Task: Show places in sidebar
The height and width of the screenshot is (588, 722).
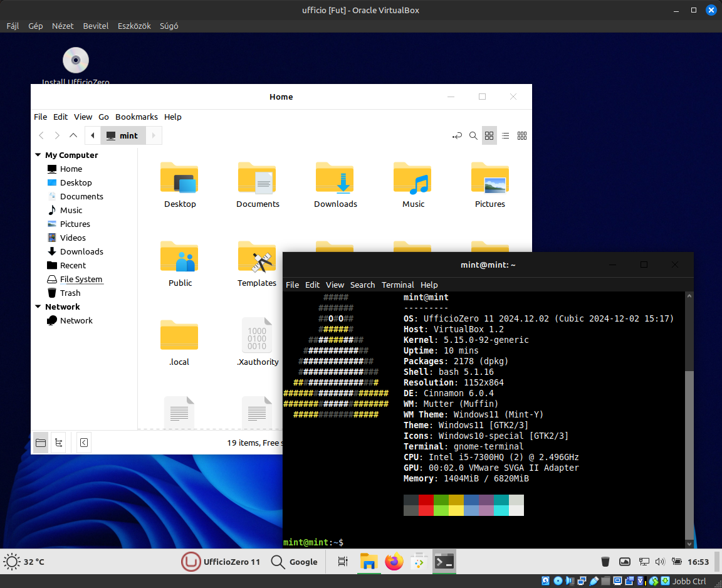Action: pyautogui.click(x=41, y=443)
